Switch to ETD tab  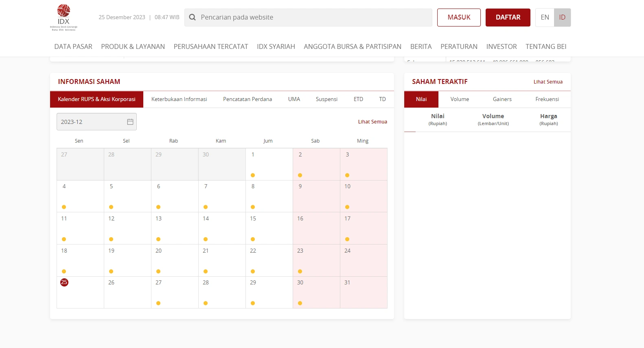358,99
